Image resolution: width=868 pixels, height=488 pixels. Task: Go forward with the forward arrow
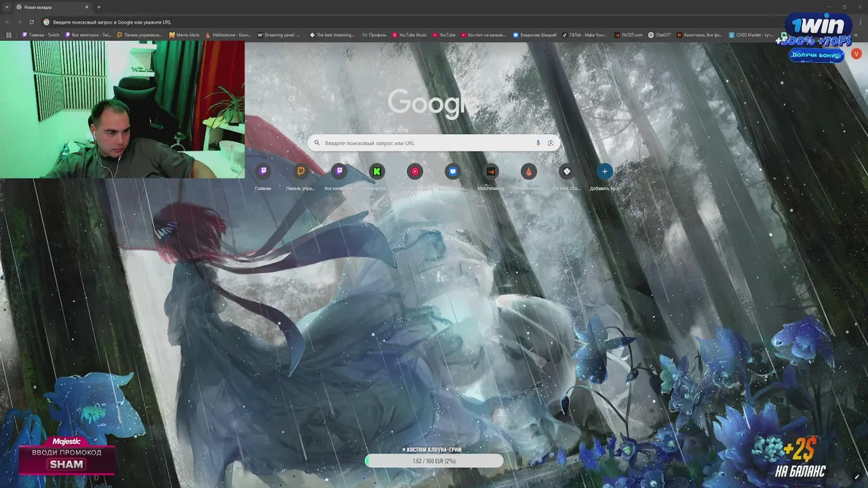click(x=19, y=22)
